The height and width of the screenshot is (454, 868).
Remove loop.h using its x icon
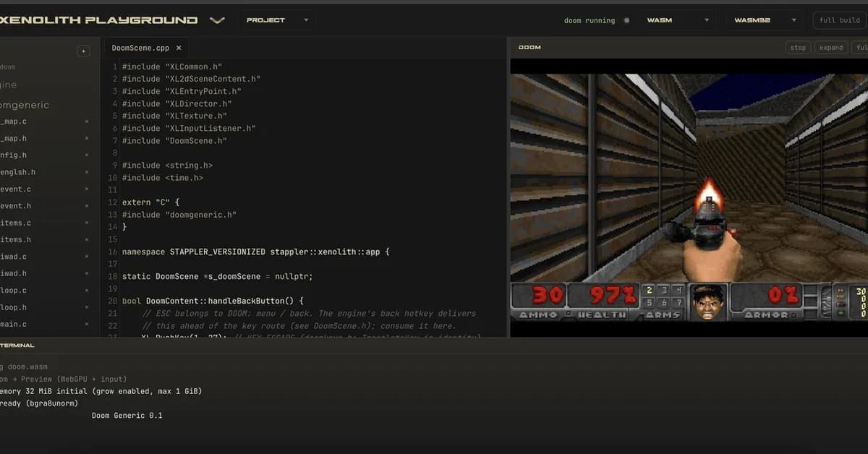pos(87,307)
